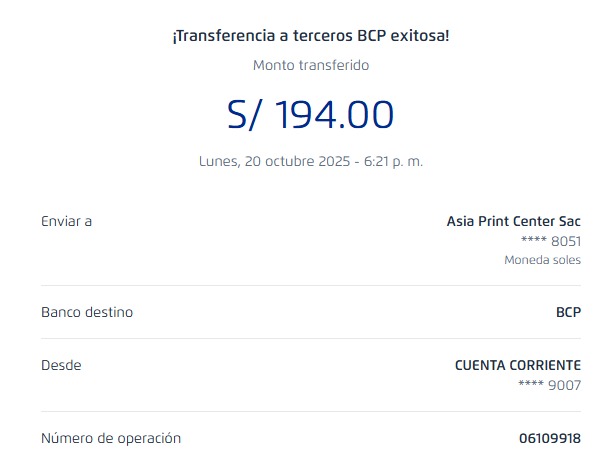
Task: Click the "Desde" field label
Action: [x=61, y=366]
